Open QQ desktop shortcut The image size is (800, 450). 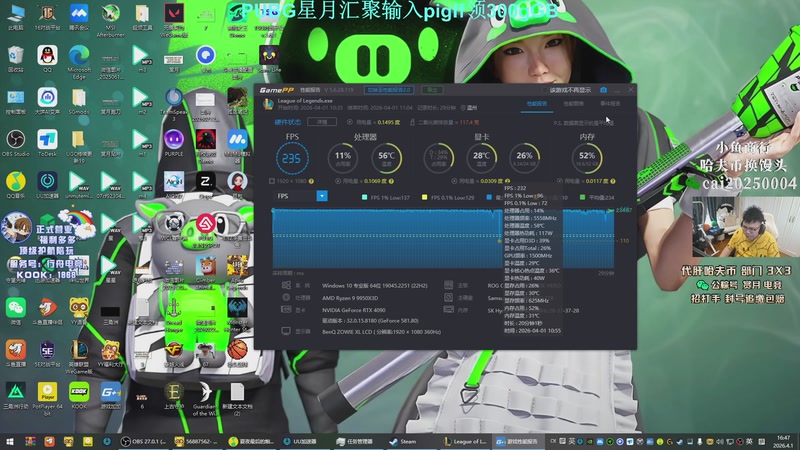click(47, 59)
